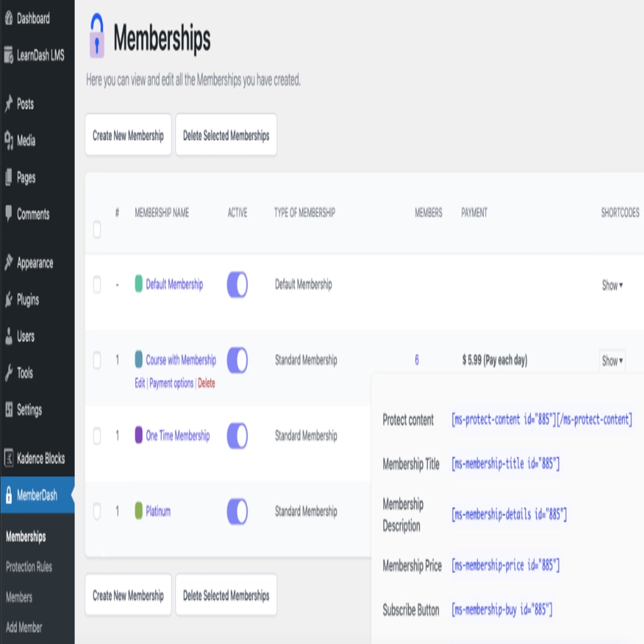Screen dimensions: 644x644
Task: Open the One Time Membership link
Action: pyautogui.click(x=178, y=436)
